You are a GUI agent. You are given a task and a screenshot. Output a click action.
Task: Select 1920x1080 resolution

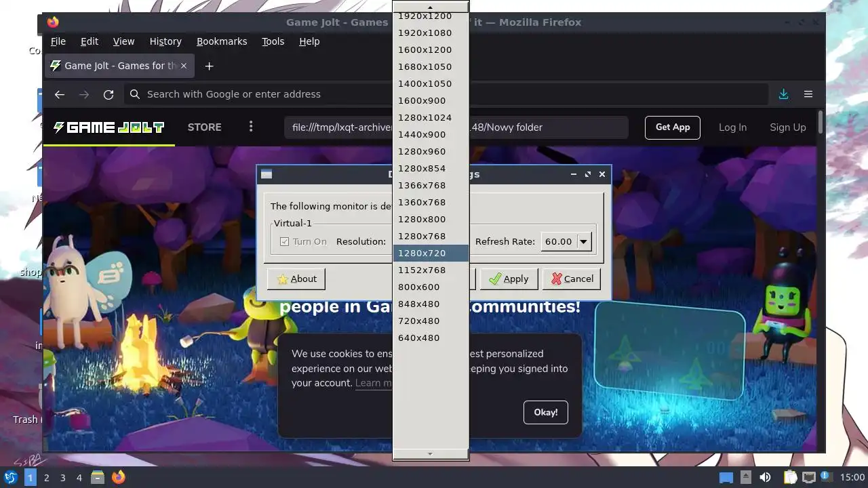tap(431, 33)
